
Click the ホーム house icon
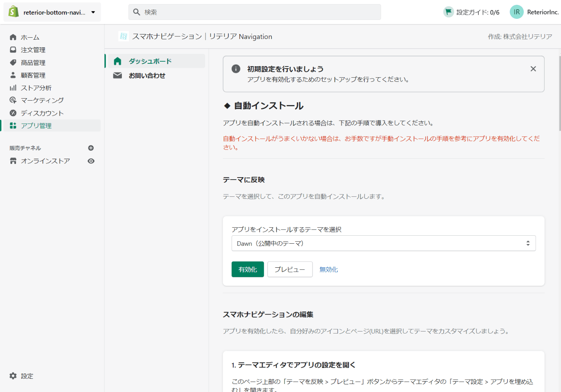tap(13, 37)
